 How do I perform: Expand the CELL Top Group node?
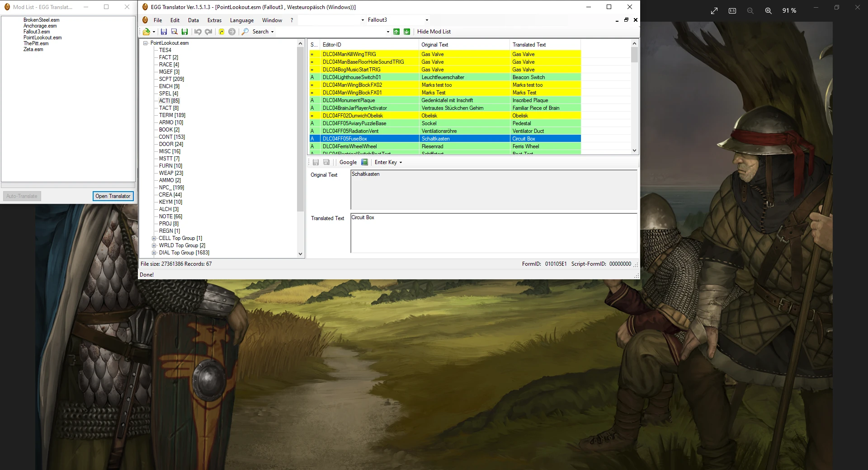(154, 238)
